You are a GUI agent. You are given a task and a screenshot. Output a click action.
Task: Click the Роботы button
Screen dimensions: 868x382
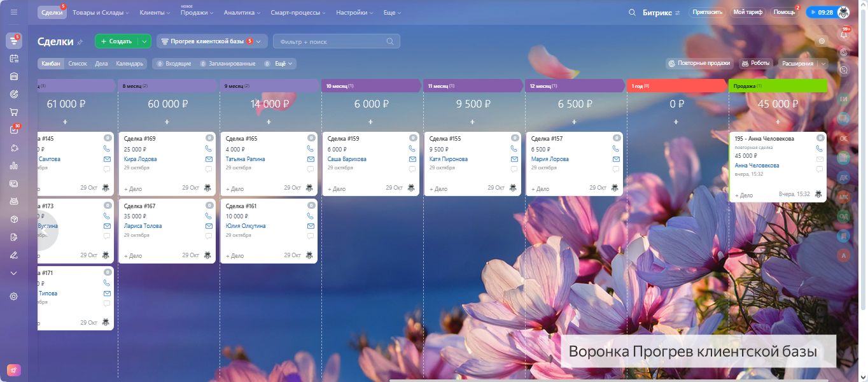[x=756, y=64]
